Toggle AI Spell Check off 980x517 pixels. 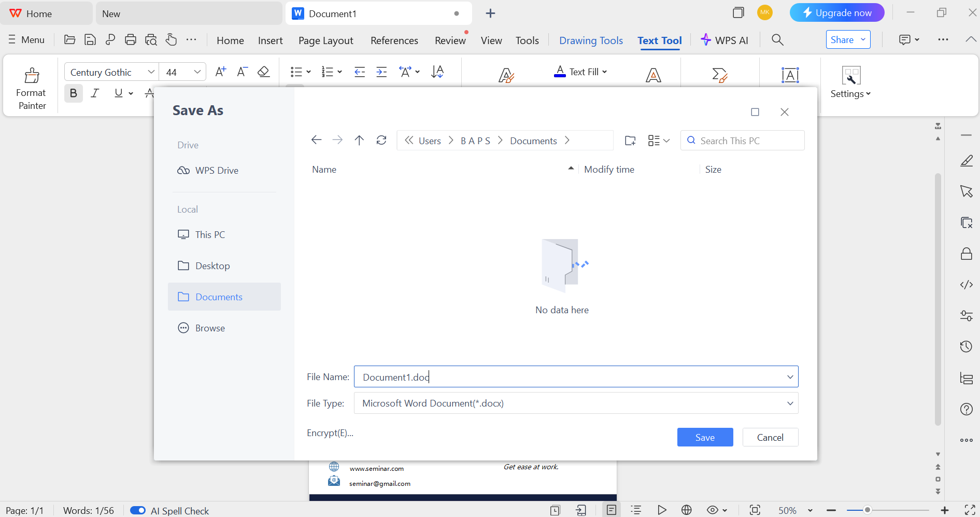137,510
